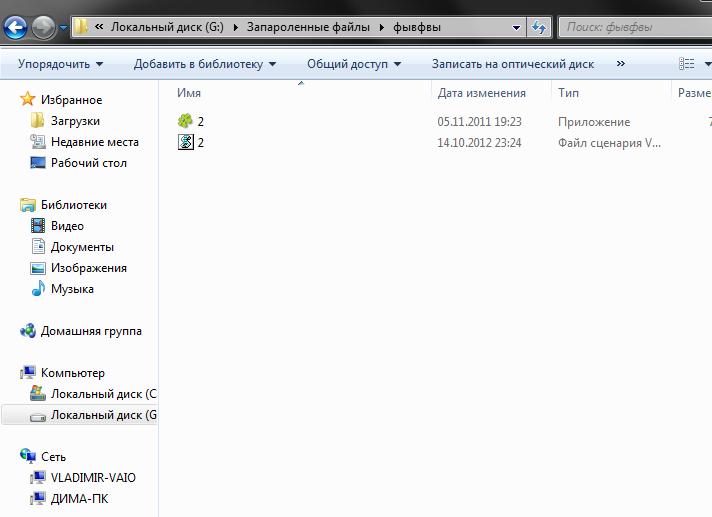The image size is (712, 517).
Task: Open the Общий доступ menu
Action: (x=354, y=64)
